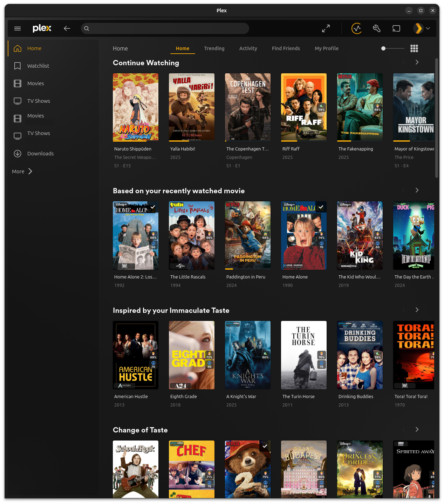The width and height of the screenshot is (444, 504).
Task: Toggle watched checkmark on Home Alone 2 poster
Action: (x=153, y=207)
